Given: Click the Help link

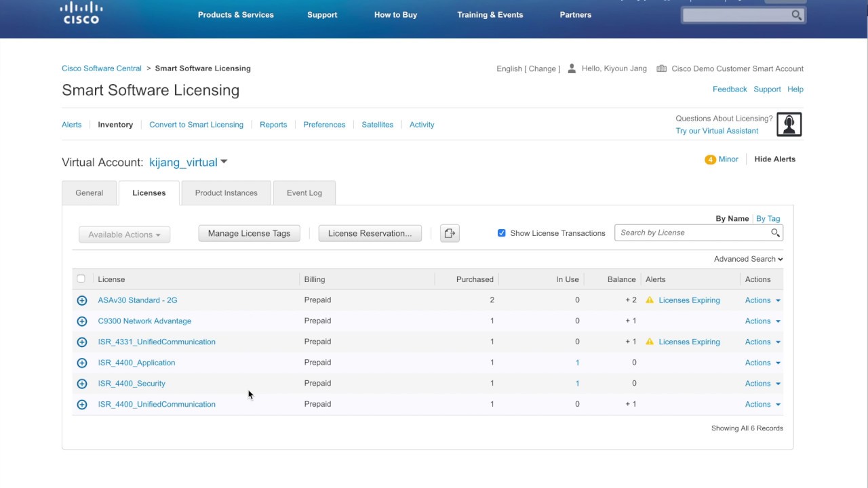Looking at the screenshot, I should tap(795, 89).
